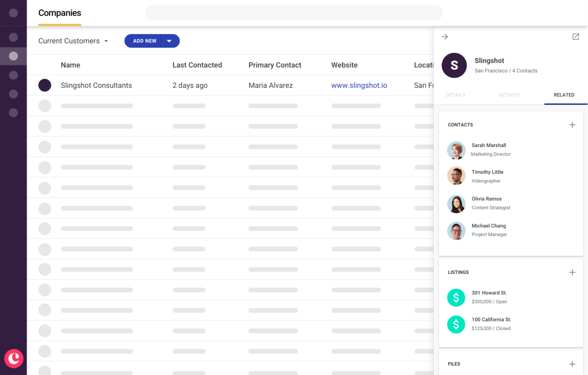Click inside the search bar
The width and height of the screenshot is (588, 375).
[294, 13]
